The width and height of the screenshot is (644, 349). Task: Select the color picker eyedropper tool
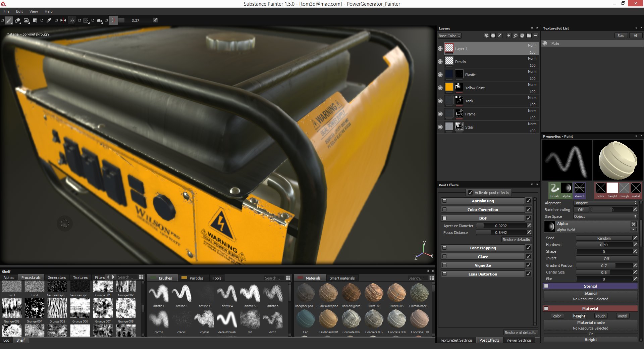tap(49, 20)
